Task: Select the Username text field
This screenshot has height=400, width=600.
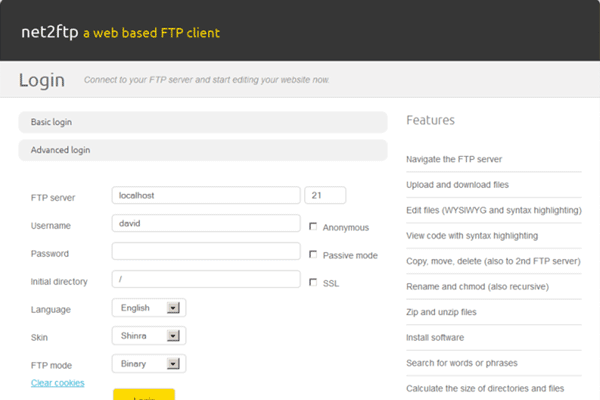Action: point(206,223)
